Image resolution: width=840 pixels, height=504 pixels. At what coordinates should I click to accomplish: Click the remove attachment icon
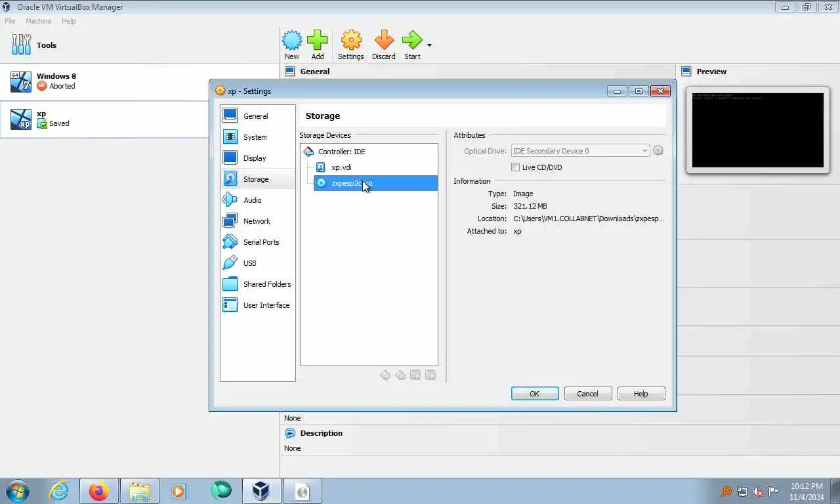pyautogui.click(x=430, y=375)
